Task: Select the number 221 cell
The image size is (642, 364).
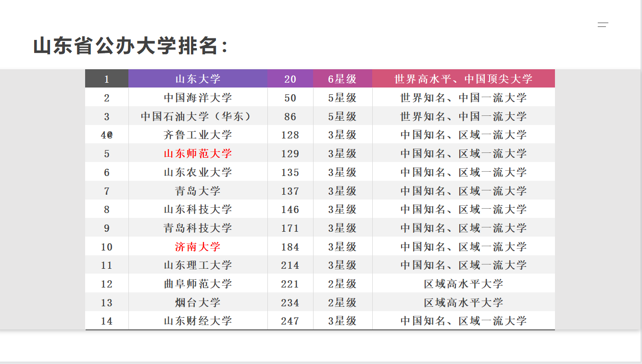Action: pos(290,284)
